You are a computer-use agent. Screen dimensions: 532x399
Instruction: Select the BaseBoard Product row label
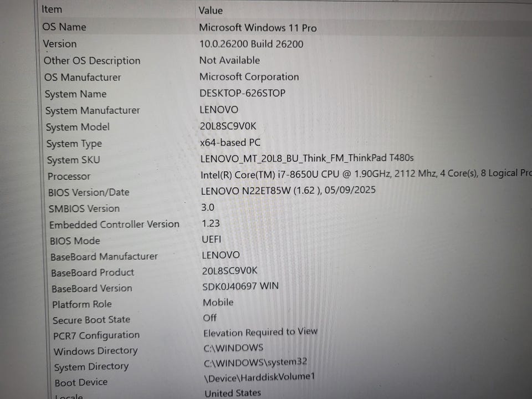point(93,273)
